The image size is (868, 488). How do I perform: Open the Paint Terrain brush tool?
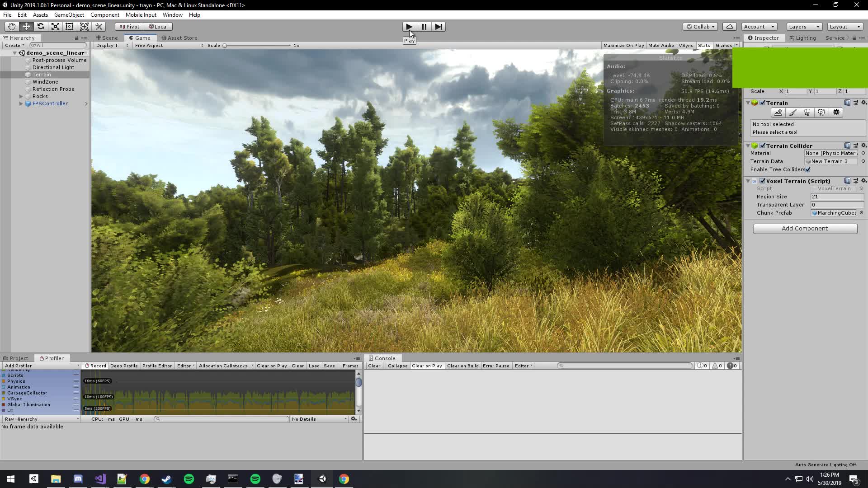pos(793,113)
